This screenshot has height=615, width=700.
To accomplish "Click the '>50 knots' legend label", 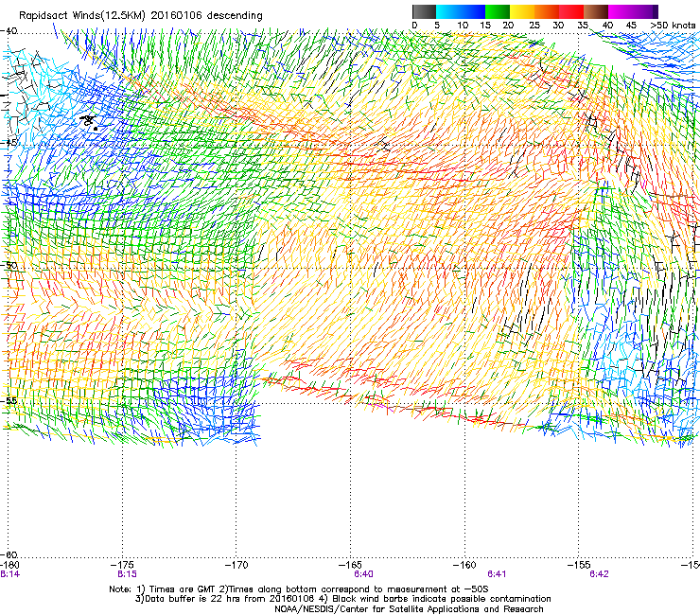I will [673, 26].
